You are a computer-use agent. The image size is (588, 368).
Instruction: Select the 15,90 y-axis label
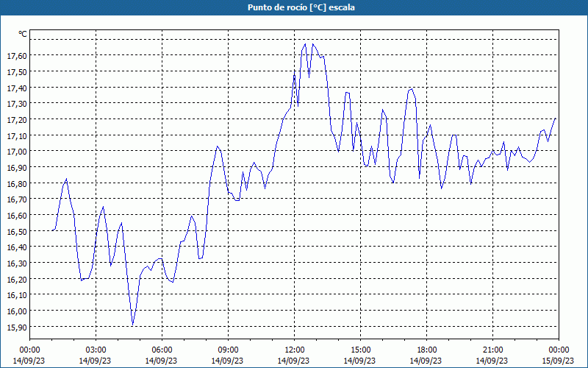[x=17, y=327]
